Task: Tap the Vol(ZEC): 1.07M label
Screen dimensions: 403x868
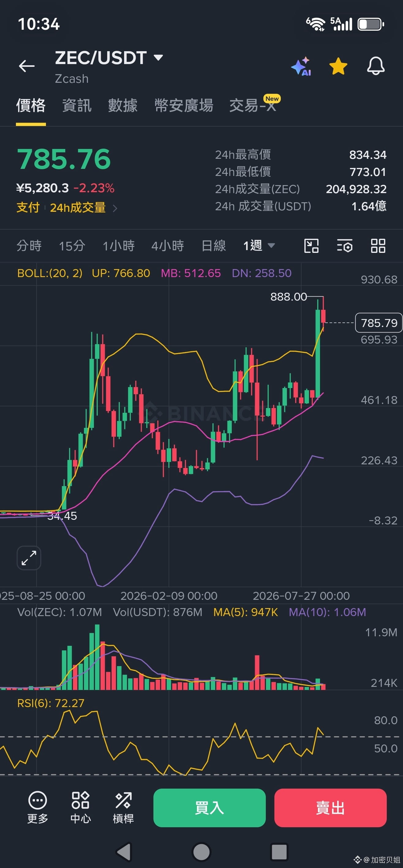Action: pyautogui.click(x=60, y=612)
